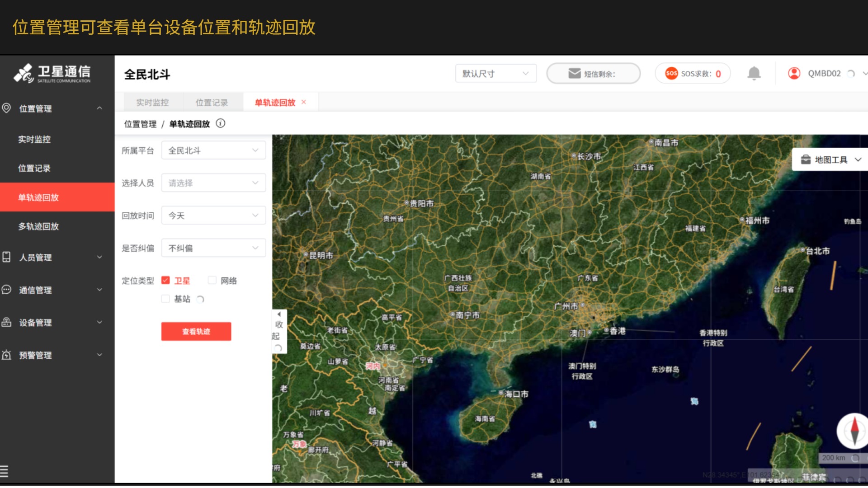Click the notification bell icon
This screenshot has height=488, width=868.
click(754, 73)
